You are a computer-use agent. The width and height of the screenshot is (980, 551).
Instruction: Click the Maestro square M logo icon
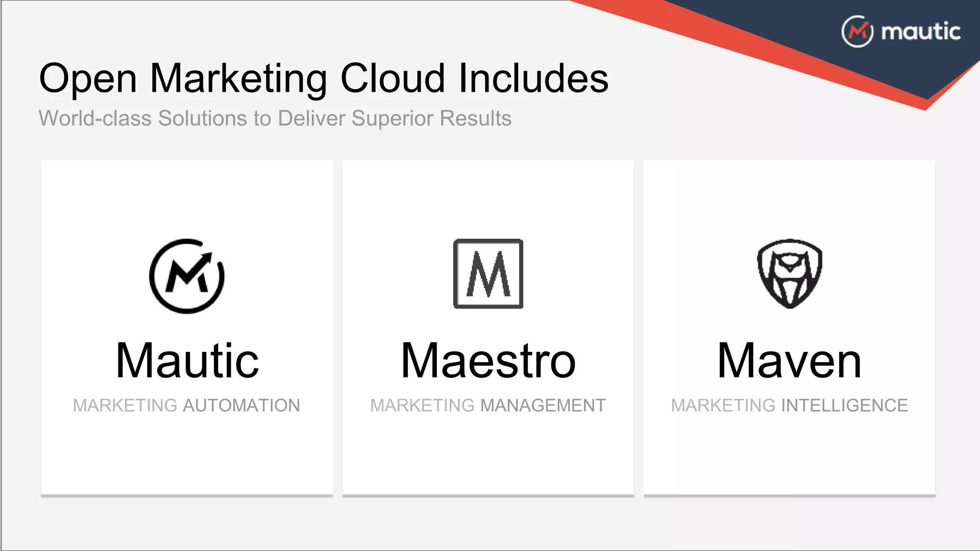click(x=488, y=274)
